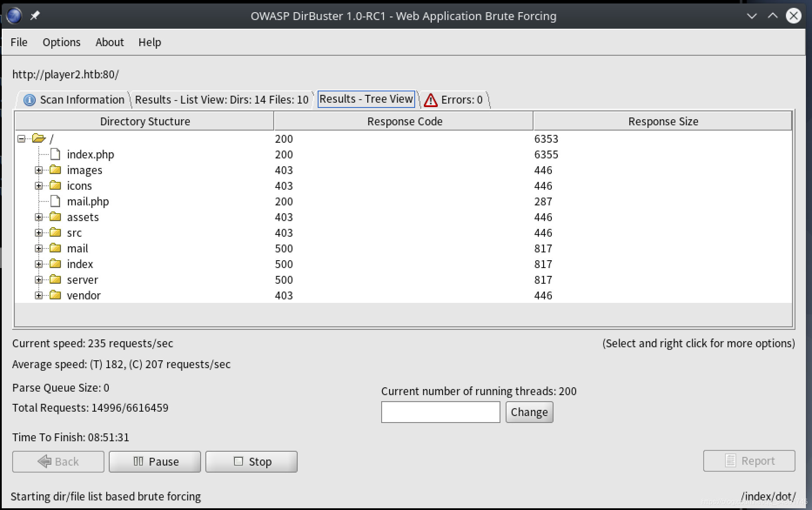This screenshot has width=812, height=510.
Task: Click the errors warning triangle icon
Action: point(430,100)
